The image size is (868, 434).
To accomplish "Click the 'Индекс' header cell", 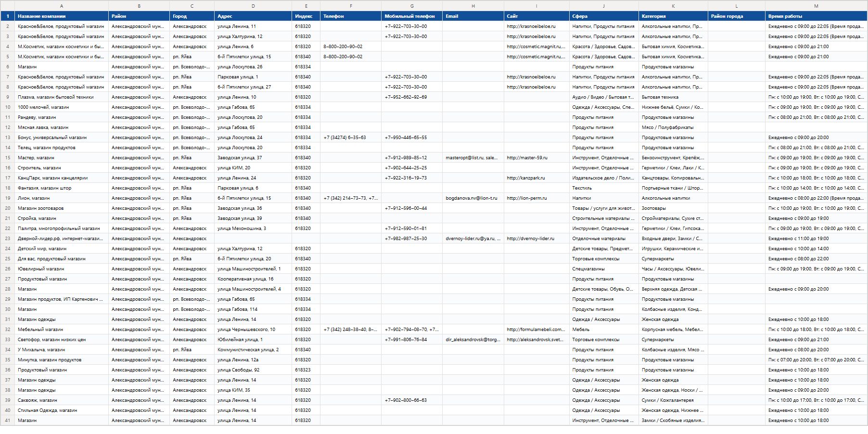I will tap(306, 16).
